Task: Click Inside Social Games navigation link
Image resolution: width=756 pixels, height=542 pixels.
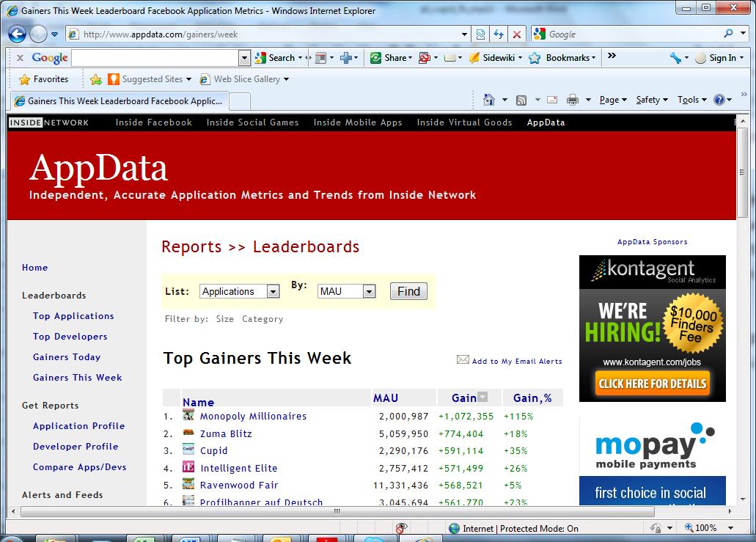Action: 253,122
